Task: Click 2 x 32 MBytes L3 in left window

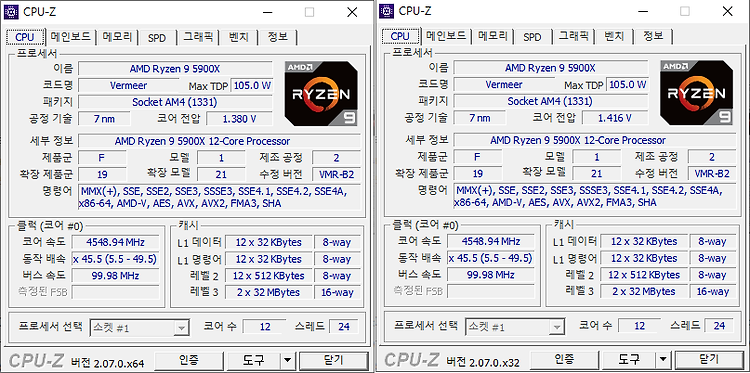Action: [x=268, y=292]
